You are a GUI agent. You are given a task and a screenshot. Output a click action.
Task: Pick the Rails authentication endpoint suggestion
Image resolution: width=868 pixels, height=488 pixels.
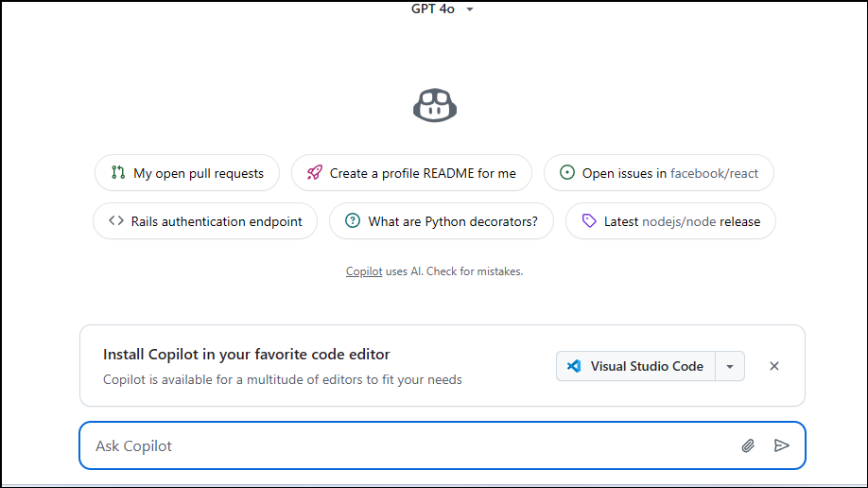tap(205, 221)
